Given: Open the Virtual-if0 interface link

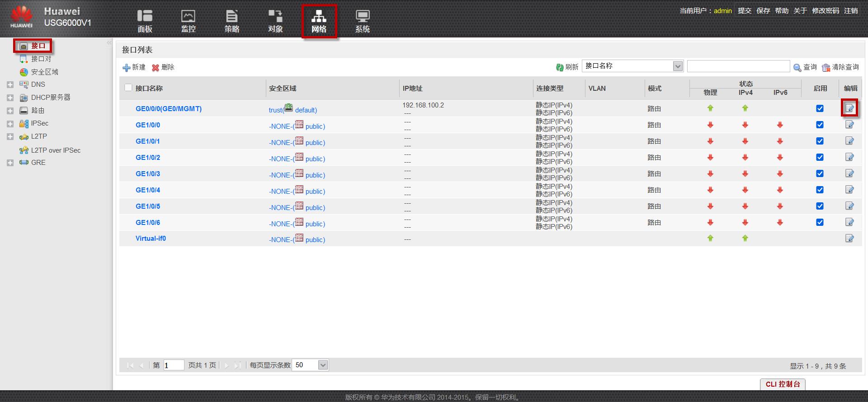Looking at the screenshot, I should pos(151,238).
